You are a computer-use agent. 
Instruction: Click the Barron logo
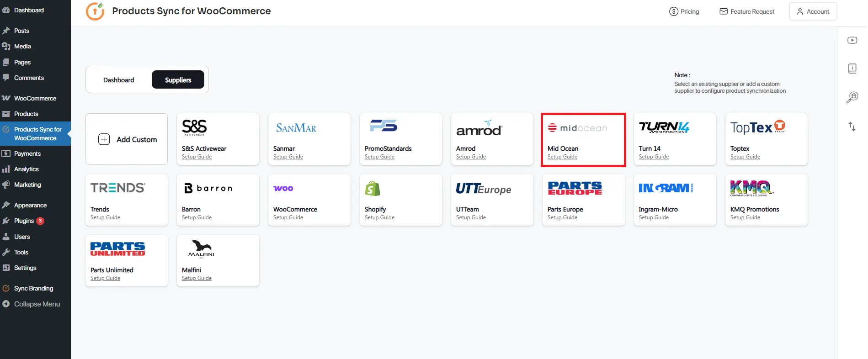(x=208, y=188)
